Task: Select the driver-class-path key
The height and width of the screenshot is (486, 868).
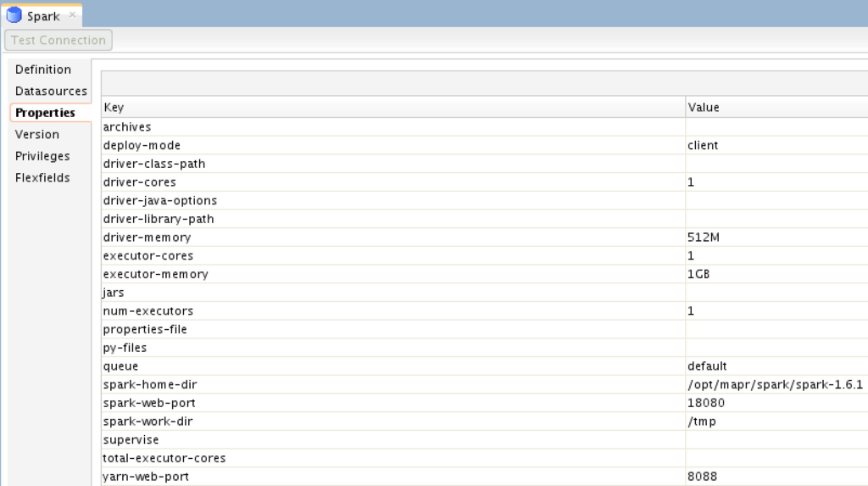Action: (154, 164)
